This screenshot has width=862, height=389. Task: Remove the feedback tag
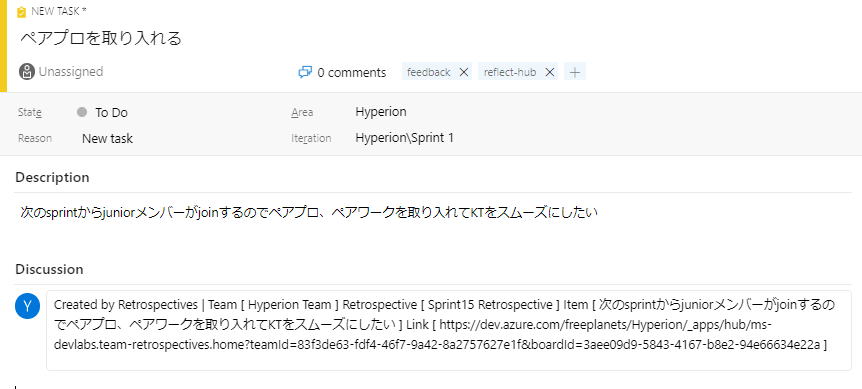tap(463, 72)
